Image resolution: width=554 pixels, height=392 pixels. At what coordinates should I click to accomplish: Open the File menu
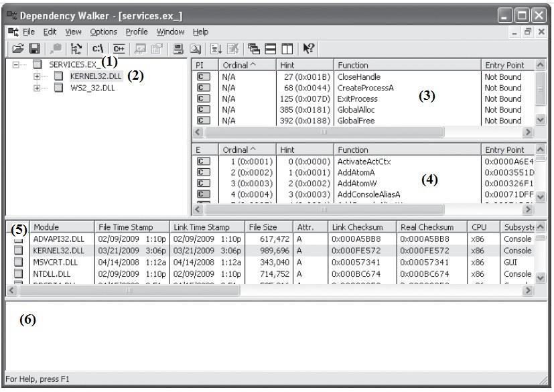[x=29, y=32]
